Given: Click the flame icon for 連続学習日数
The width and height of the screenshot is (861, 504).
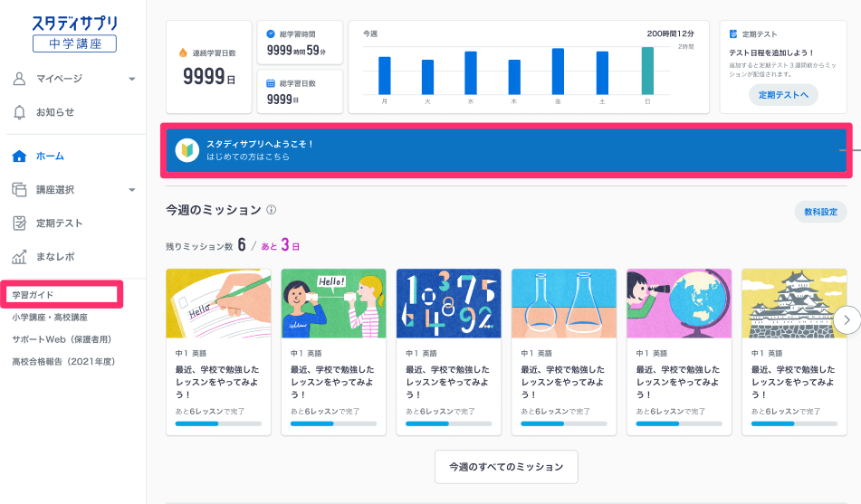Looking at the screenshot, I should point(183,52).
